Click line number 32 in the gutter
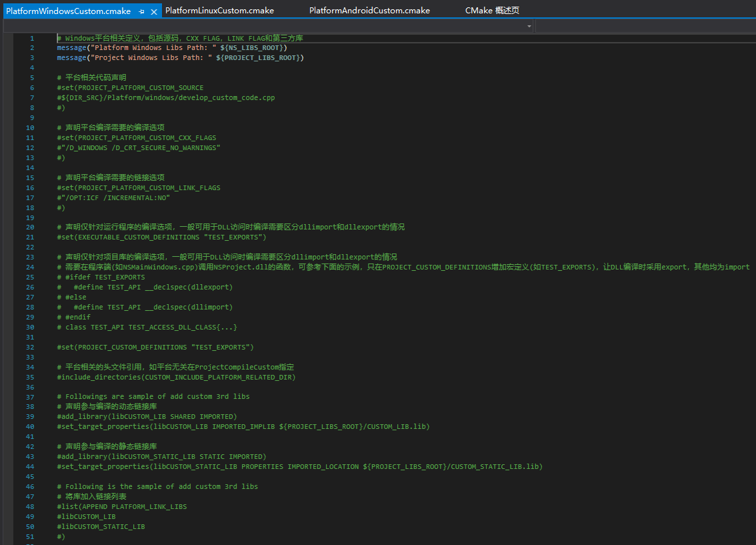Screen dimensions: 756x545 (x=29, y=347)
